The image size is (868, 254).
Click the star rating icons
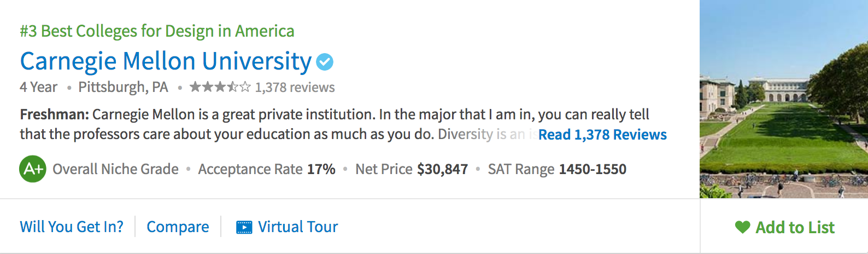(x=220, y=87)
